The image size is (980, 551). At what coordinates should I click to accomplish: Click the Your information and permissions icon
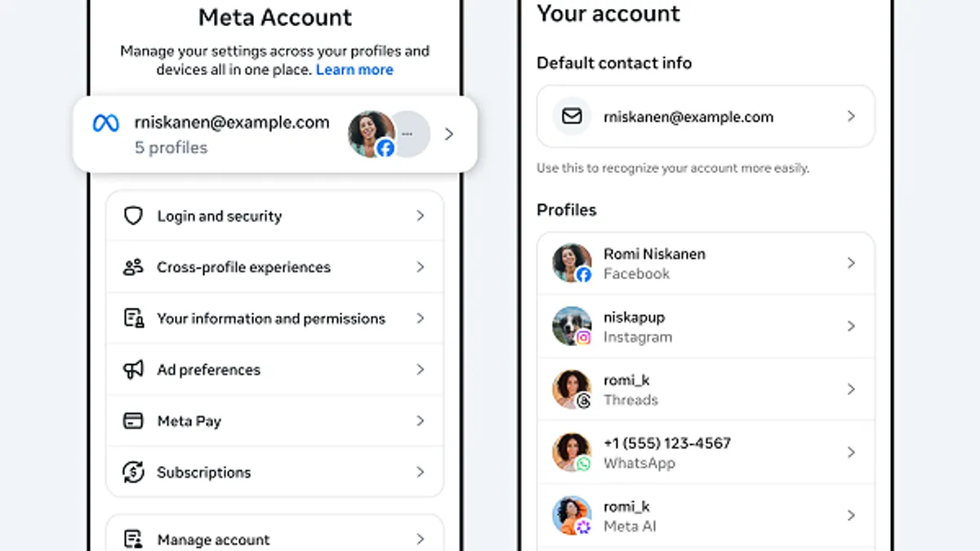pos(133,318)
